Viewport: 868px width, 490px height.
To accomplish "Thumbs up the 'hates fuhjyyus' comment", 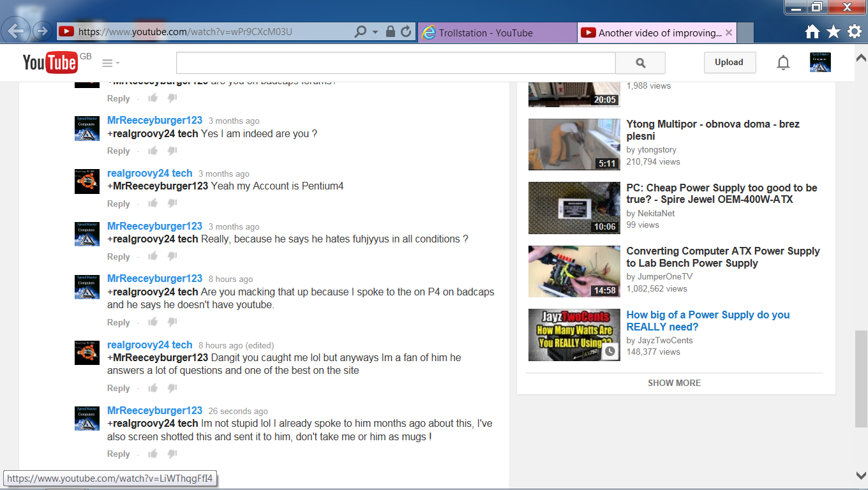I will coord(153,256).
